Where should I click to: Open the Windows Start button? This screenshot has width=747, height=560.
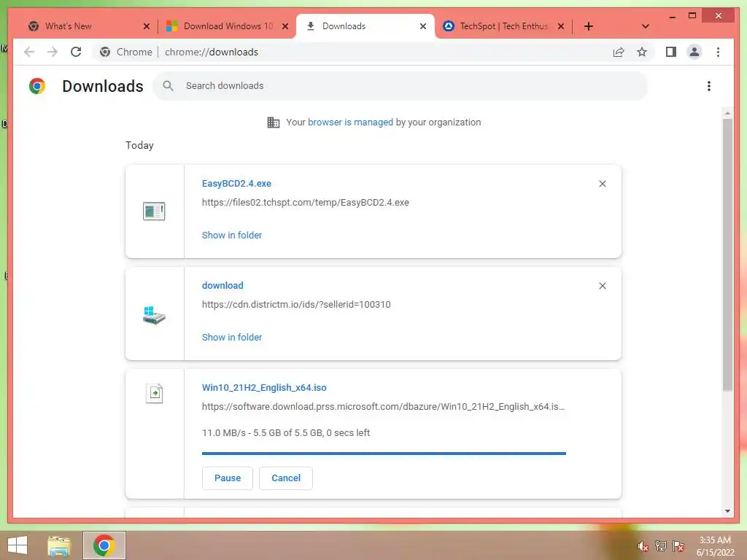coord(18,545)
